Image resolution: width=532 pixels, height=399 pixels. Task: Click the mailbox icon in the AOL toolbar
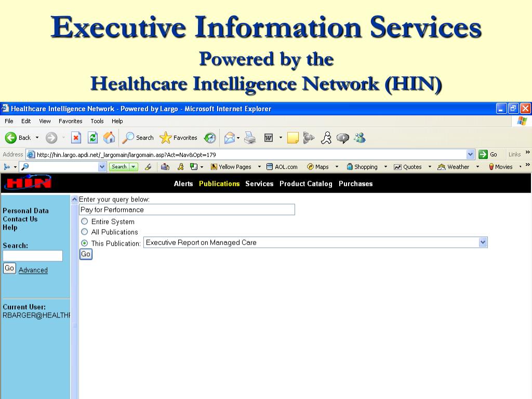(165, 167)
